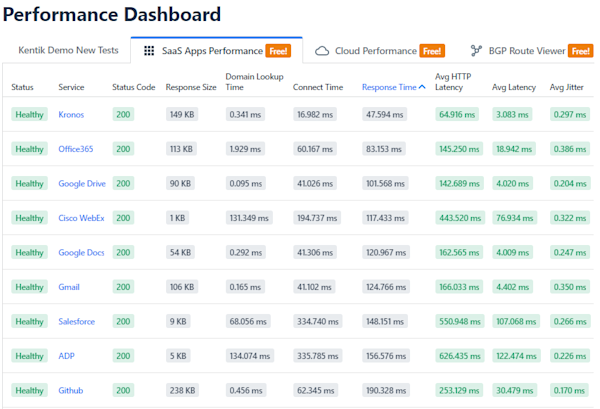Click the Service column header
Image resolution: width=600 pixels, height=409 pixels.
pyautogui.click(x=71, y=87)
